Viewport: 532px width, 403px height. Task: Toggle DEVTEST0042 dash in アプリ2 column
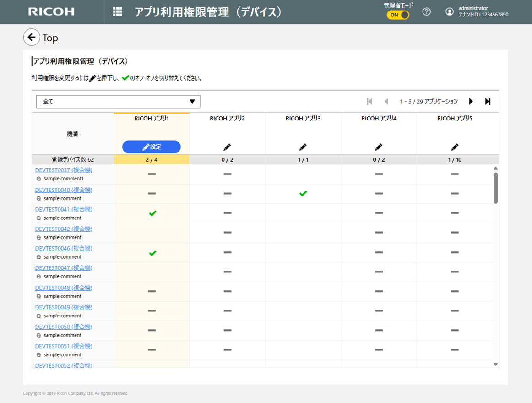point(228,233)
